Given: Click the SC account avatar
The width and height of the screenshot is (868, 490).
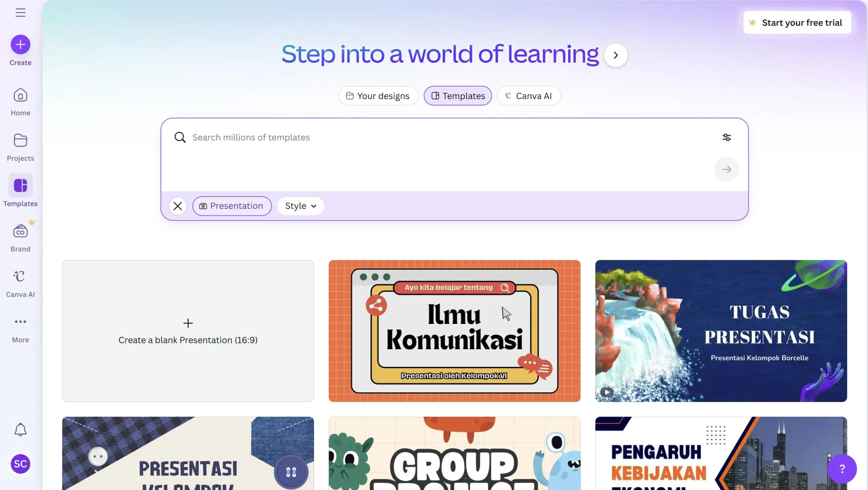Looking at the screenshot, I should 20,464.
